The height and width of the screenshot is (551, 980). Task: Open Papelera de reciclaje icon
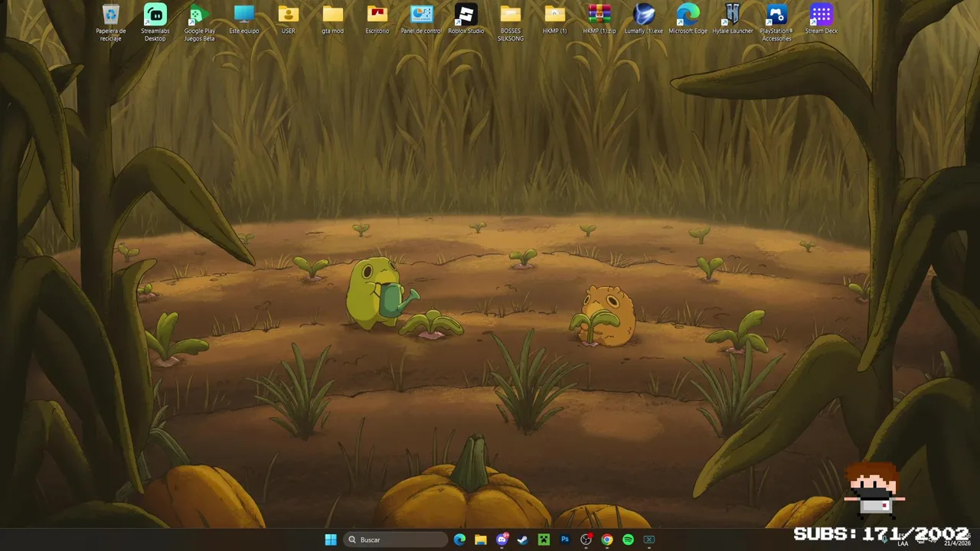[111, 21]
